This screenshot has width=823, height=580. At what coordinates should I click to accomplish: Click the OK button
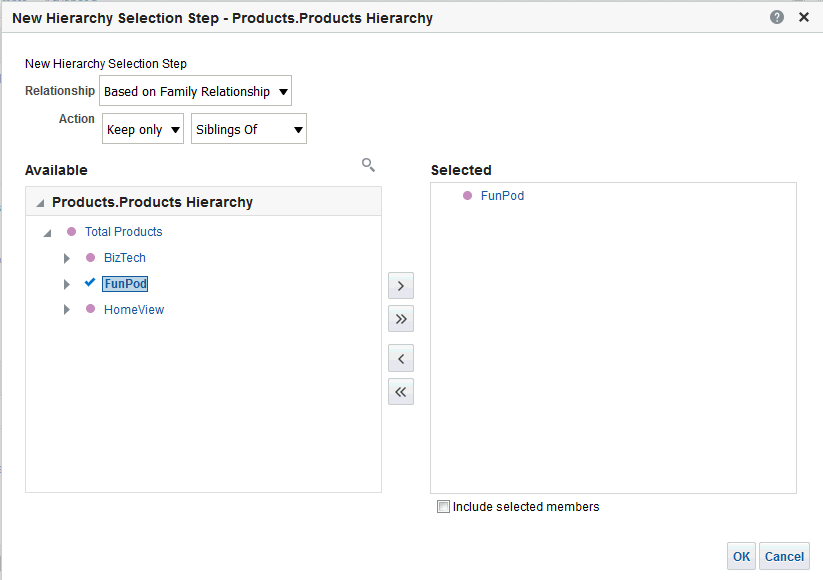click(x=741, y=557)
